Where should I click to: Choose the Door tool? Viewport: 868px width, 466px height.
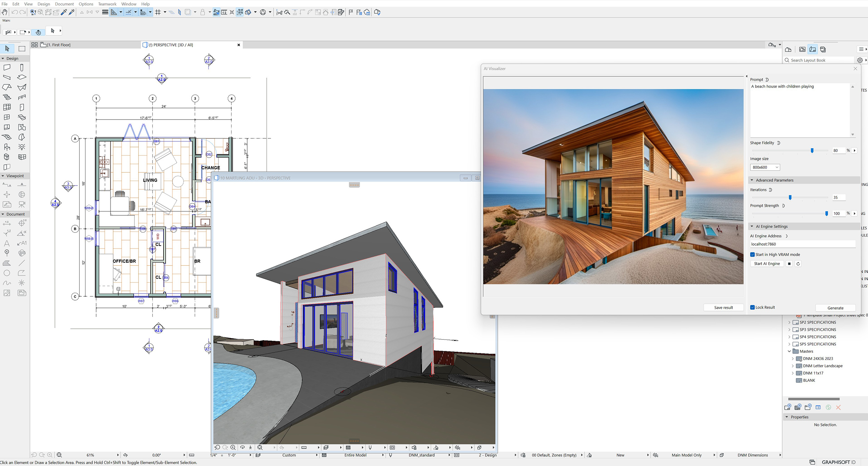click(22, 107)
